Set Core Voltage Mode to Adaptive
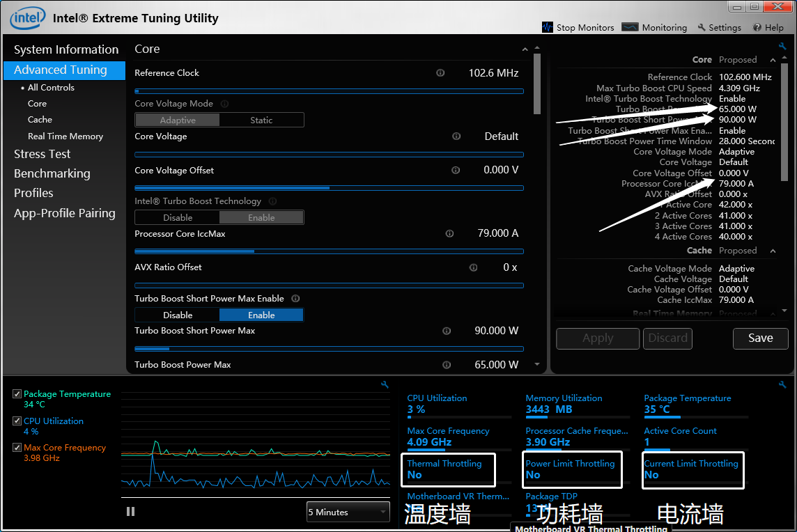The height and width of the screenshot is (532, 797). (178, 120)
